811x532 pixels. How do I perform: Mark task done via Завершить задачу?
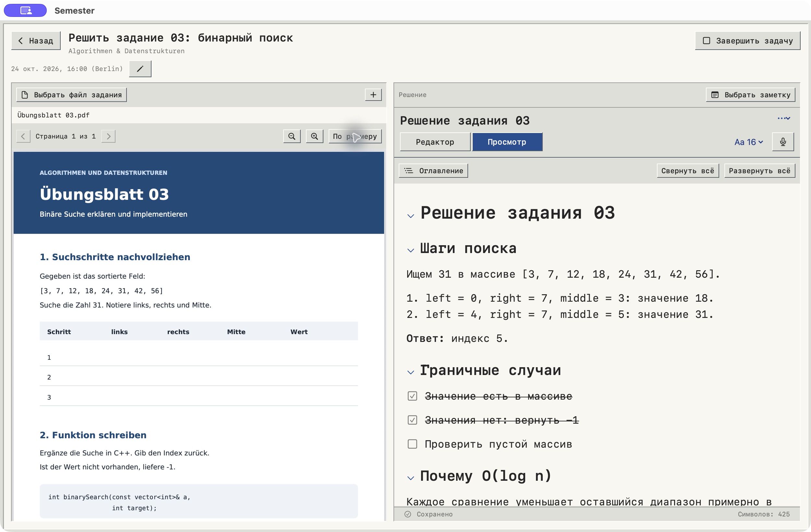click(748, 41)
